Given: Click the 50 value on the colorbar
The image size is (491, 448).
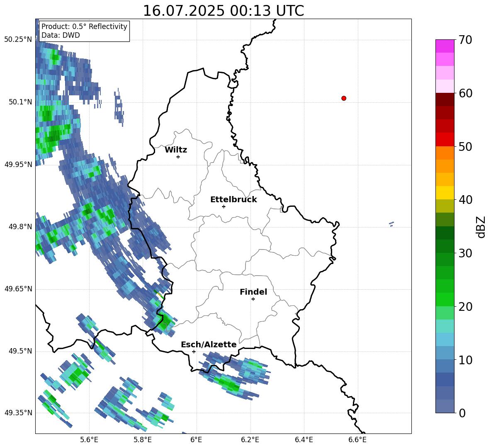Looking at the screenshot, I should [x=465, y=146].
